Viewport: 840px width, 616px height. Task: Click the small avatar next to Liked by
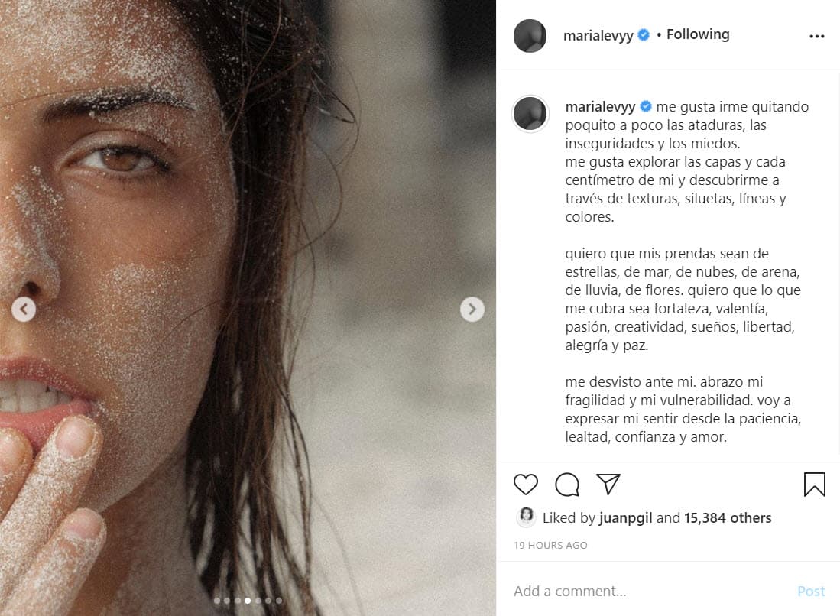[x=526, y=517]
